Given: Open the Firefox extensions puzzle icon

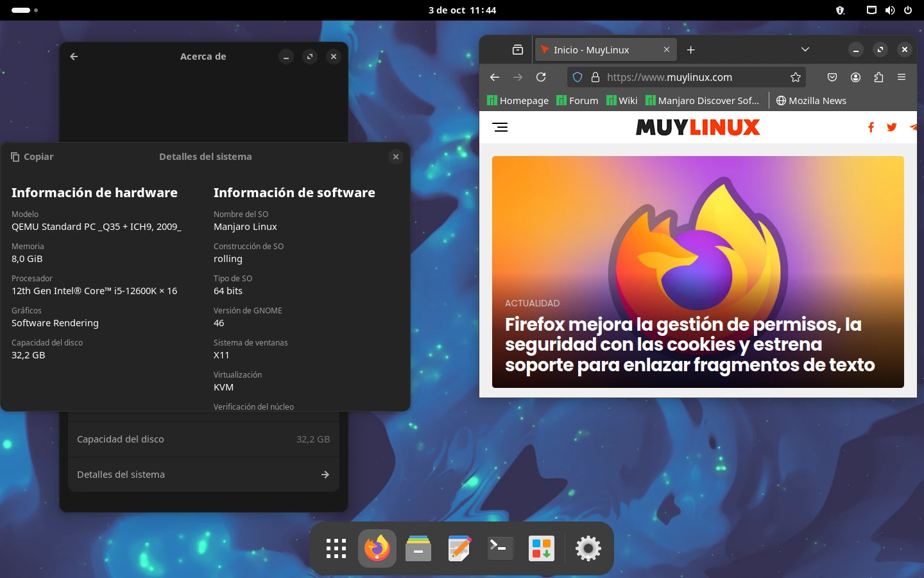Looking at the screenshot, I should (878, 77).
